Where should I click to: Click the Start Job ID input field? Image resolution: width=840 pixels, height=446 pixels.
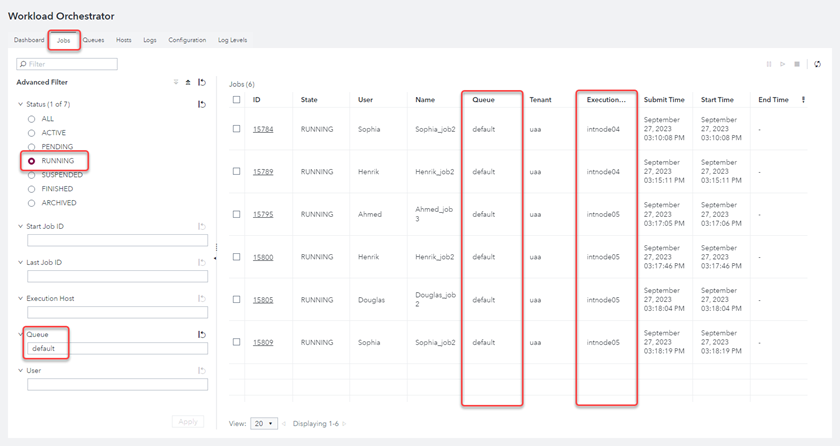[x=117, y=240]
